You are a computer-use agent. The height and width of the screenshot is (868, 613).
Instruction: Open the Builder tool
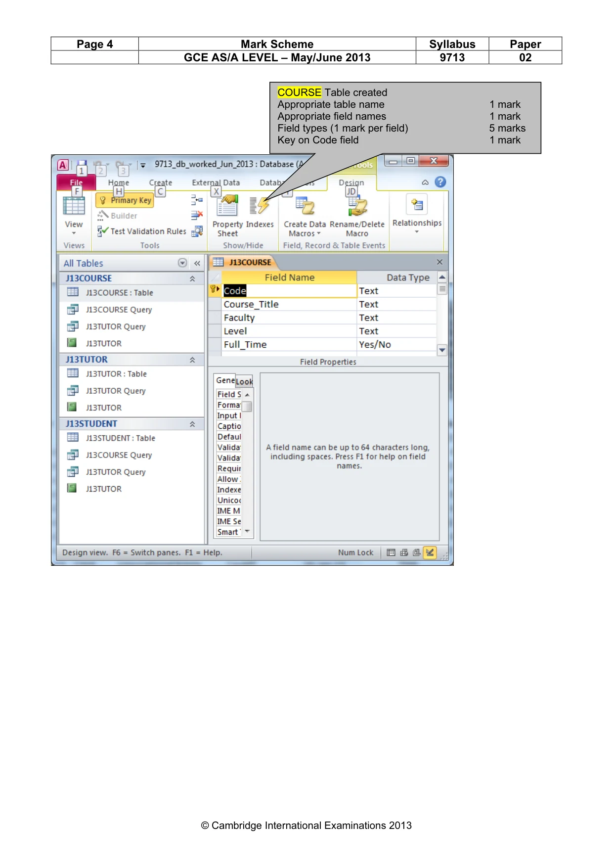[117, 216]
